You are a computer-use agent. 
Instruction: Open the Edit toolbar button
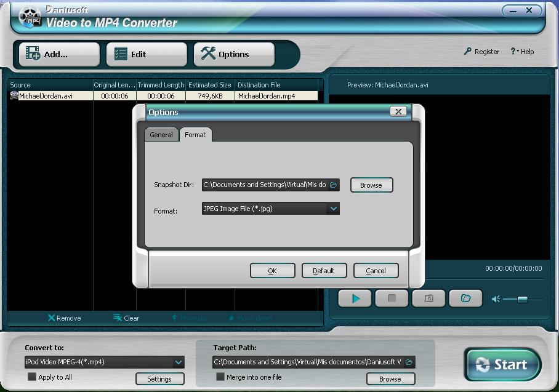[x=147, y=54]
